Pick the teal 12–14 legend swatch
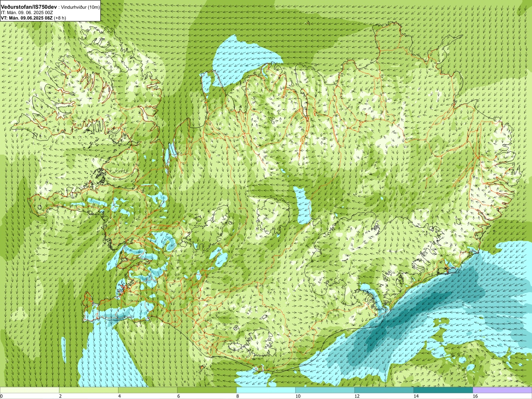This screenshot has height=399, width=532. coord(384,390)
